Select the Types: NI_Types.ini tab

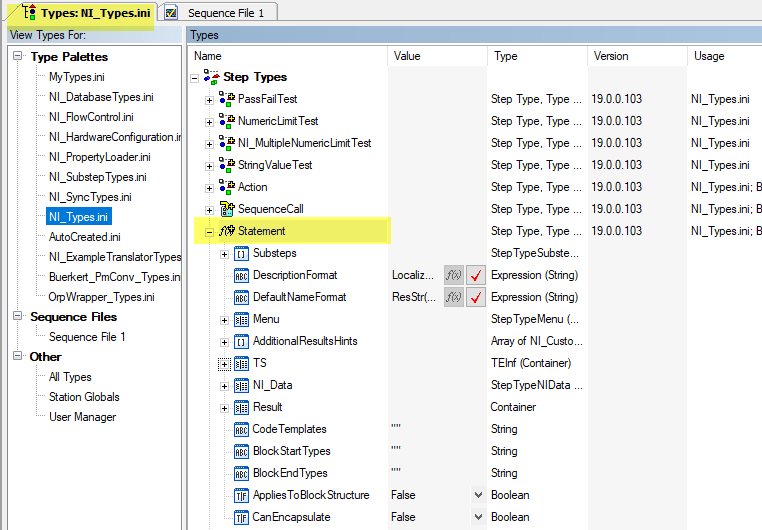pos(86,12)
